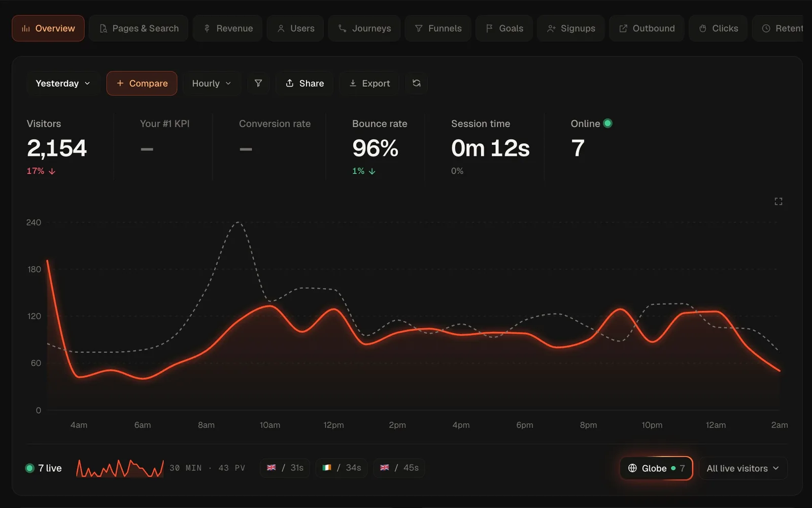
Task: Click the live sparkline chart
Action: coord(120,468)
